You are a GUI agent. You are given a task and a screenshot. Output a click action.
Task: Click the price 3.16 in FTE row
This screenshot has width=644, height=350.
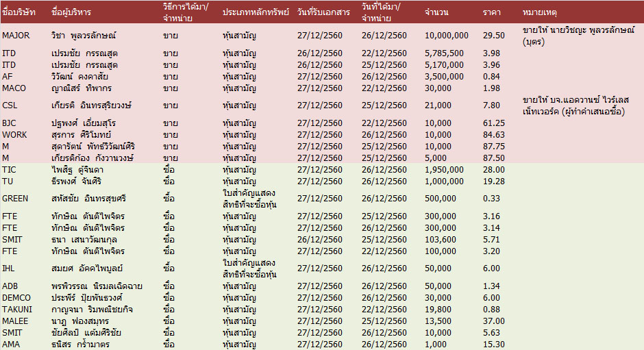491,216
